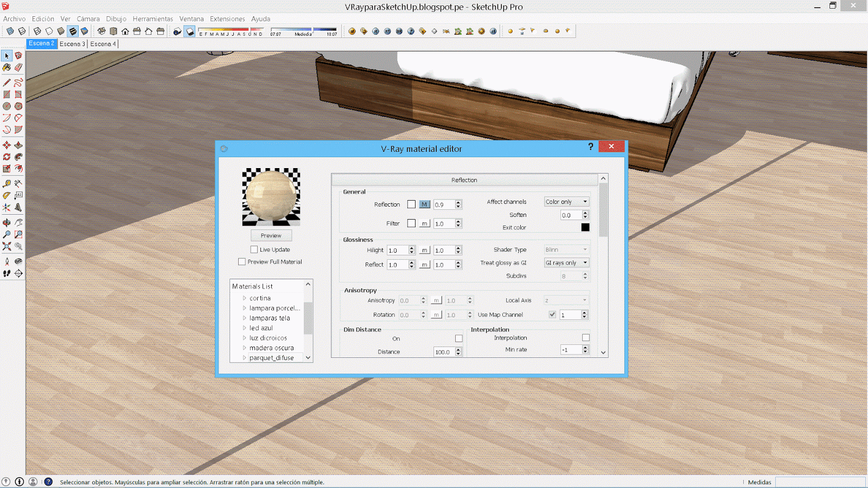Check Preview Full Material option
This screenshot has width=868, height=488.
click(x=242, y=262)
